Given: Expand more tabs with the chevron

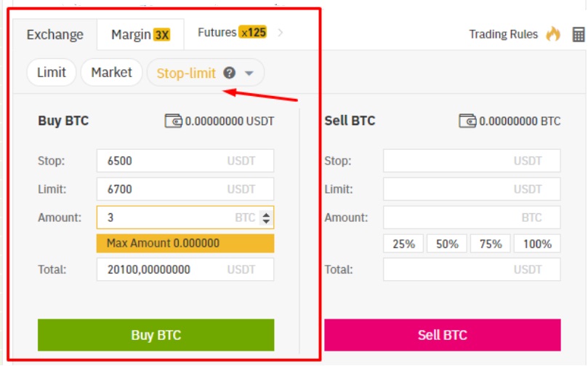Looking at the screenshot, I should pos(280,33).
